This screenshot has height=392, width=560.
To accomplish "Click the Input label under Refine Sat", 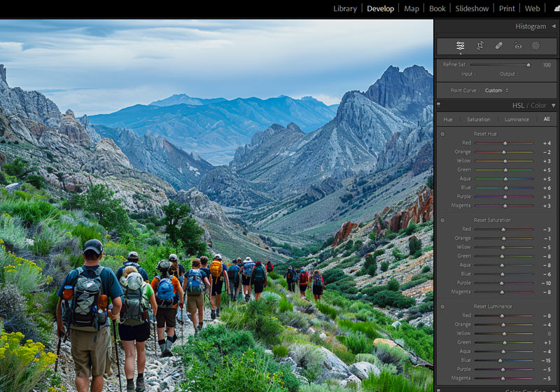I will pyautogui.click(x=467, y=74).
